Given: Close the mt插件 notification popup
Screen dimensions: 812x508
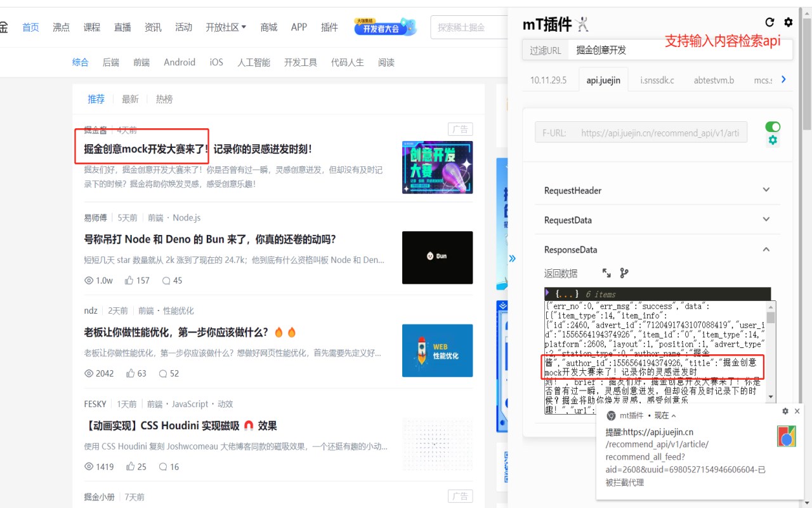Looking at the screenshot, I should pos(797,411).
